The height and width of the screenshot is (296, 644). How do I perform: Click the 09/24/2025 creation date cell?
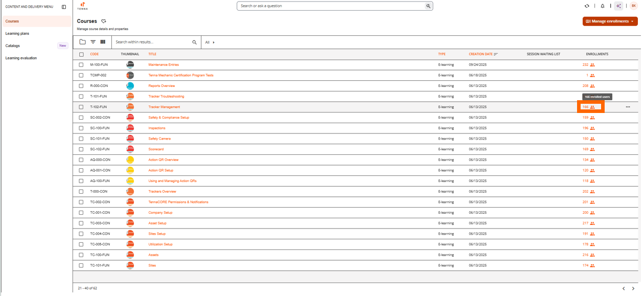(477, 65)
